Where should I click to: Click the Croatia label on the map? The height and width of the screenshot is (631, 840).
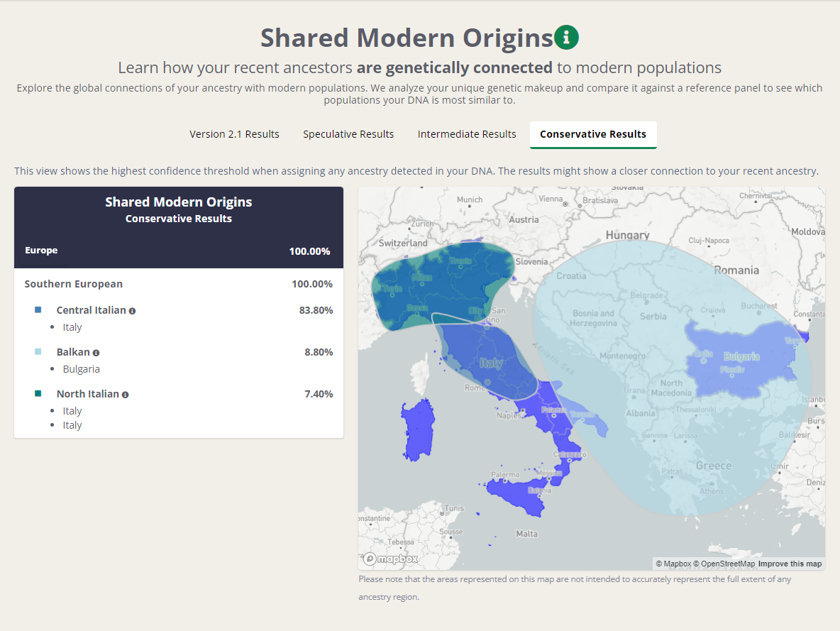click(571, 276)
